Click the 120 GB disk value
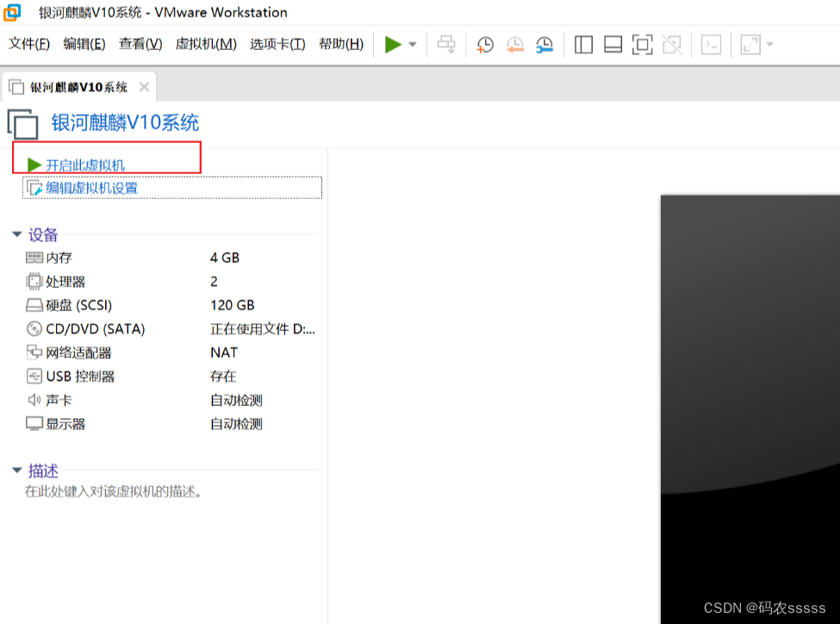Screen dimensions: 840x624 [x=232, y=305]
